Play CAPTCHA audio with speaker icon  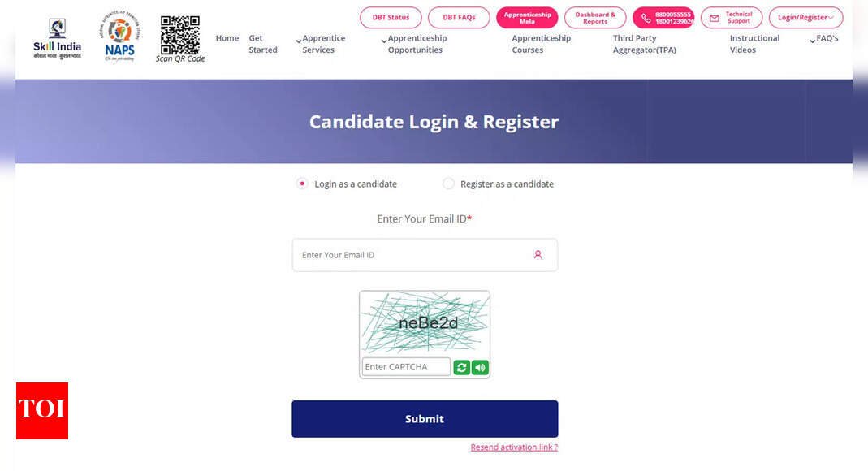point(480,368)
